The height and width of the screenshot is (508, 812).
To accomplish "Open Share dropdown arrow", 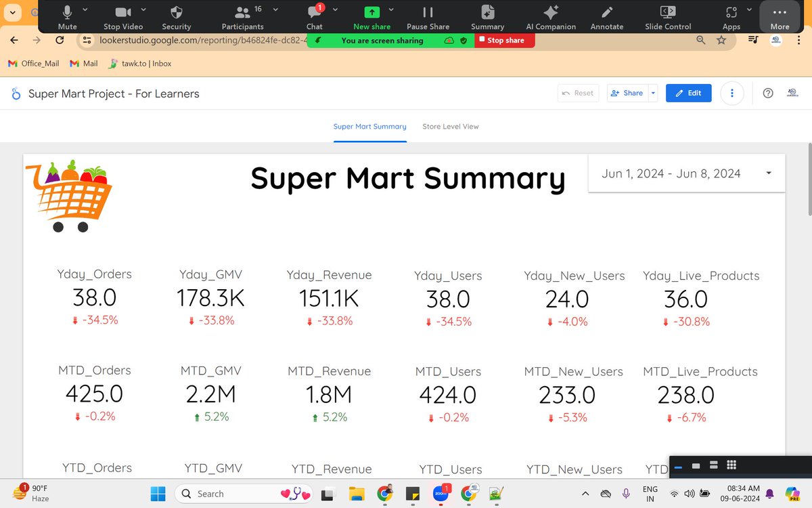I will 653,93.
